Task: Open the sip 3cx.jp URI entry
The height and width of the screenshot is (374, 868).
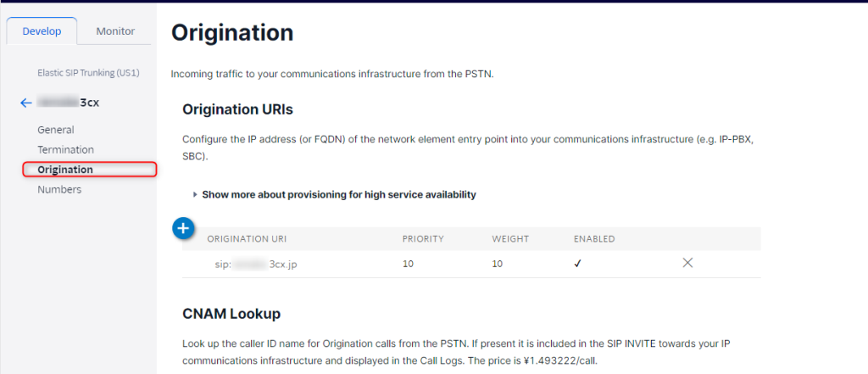Action: (256, 264)
